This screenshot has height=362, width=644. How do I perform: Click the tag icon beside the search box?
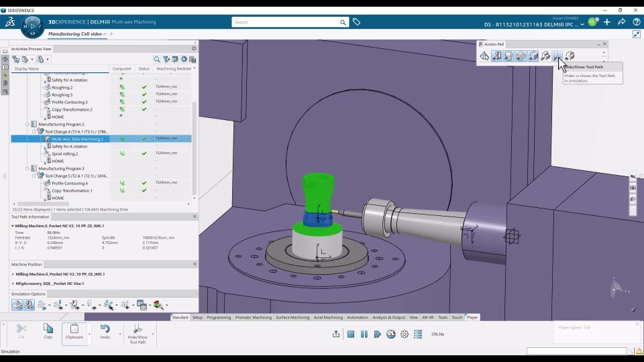pos(356,22)
